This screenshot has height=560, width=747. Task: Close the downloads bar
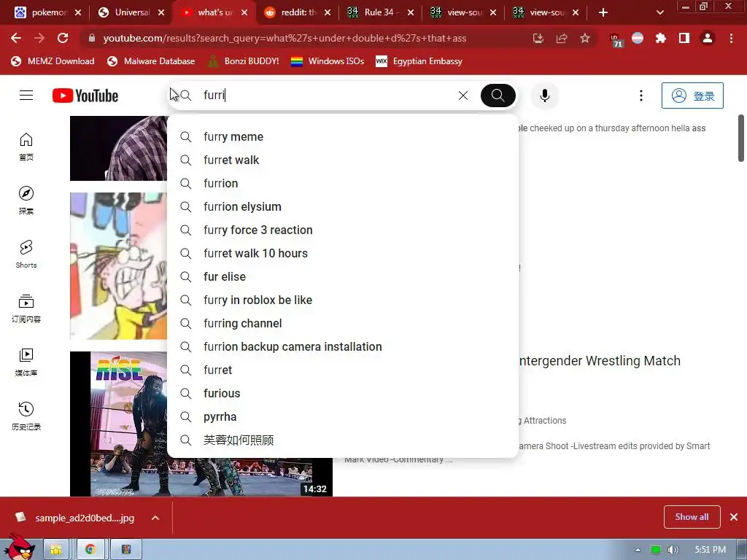734,517
